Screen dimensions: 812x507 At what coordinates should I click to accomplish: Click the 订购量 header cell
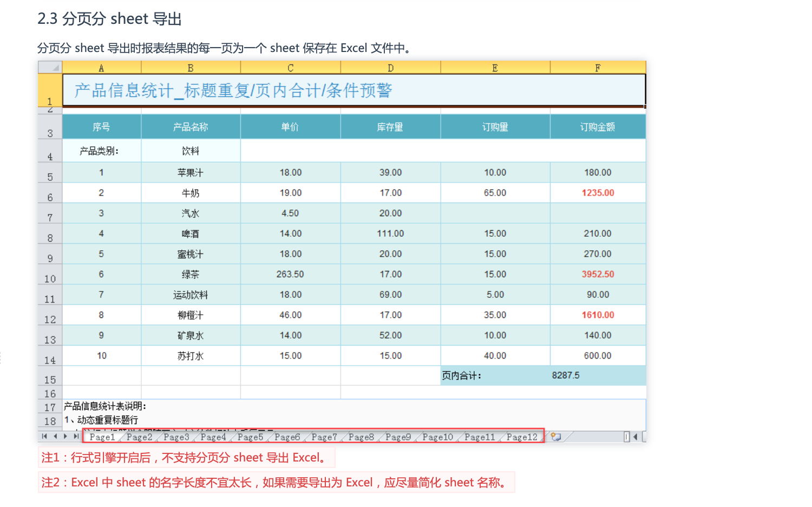coord(495,127)
